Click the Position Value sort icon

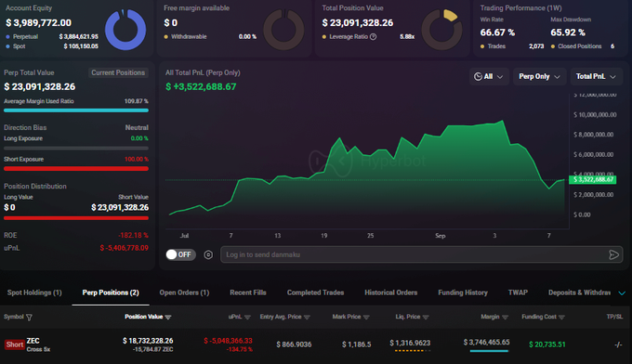(168, 317)
